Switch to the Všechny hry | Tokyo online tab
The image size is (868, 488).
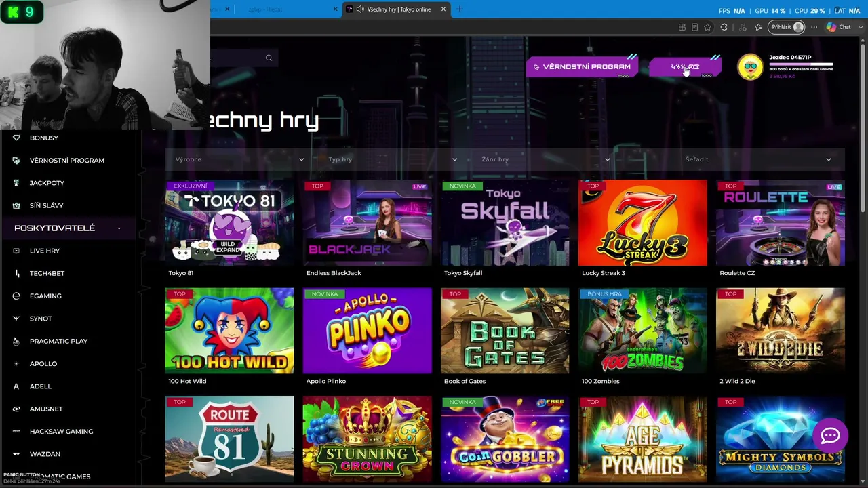click(x=397, y=9)
